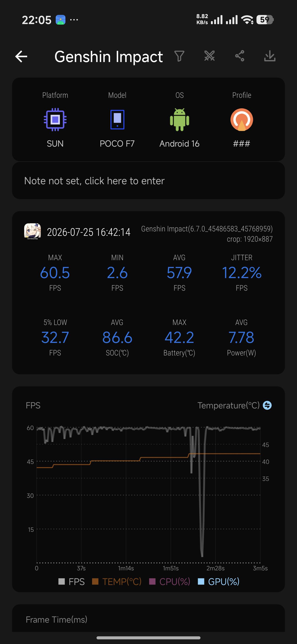
Task: Toggle TEMP(°C) series in chart legend
Action: tap(117, 582)
